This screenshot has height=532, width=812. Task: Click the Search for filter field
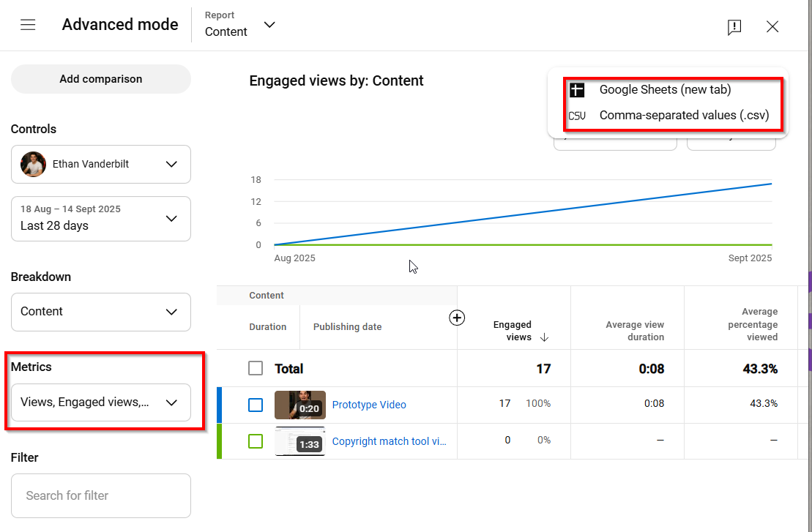coord(100,495)
